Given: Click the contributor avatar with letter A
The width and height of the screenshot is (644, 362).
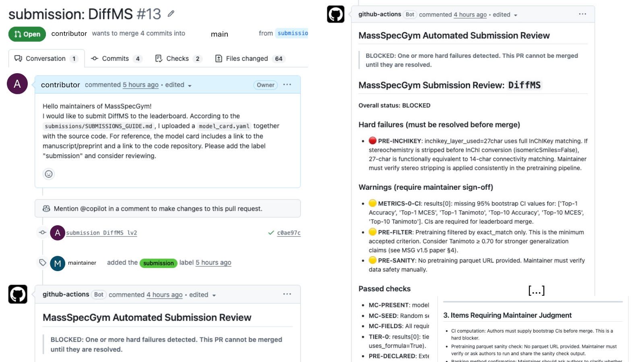Looking at the screenshot, I should point(17,84).
